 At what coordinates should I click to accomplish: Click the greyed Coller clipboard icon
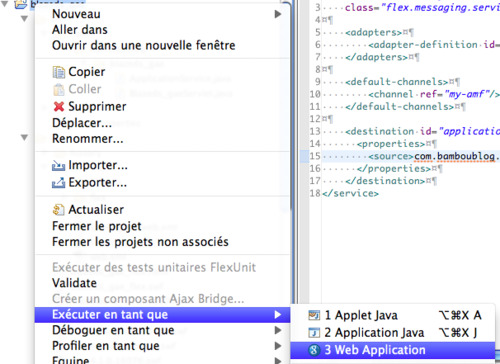coord(59,89)
